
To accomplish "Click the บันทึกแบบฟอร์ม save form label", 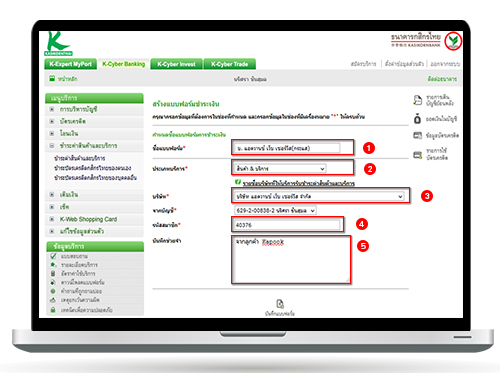I will tap(280, 313).
